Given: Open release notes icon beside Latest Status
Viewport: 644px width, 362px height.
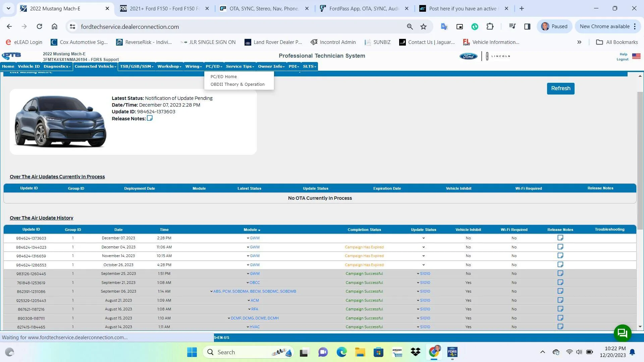Looking at the screenshot, I should click(150, 118).
